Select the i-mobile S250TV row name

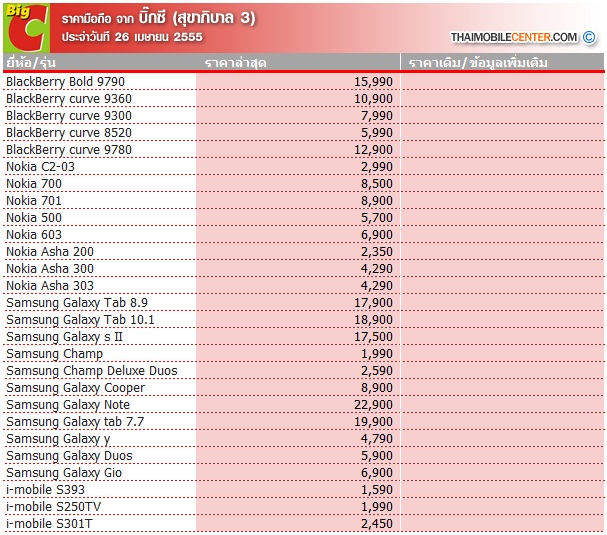tap(53, 507)
